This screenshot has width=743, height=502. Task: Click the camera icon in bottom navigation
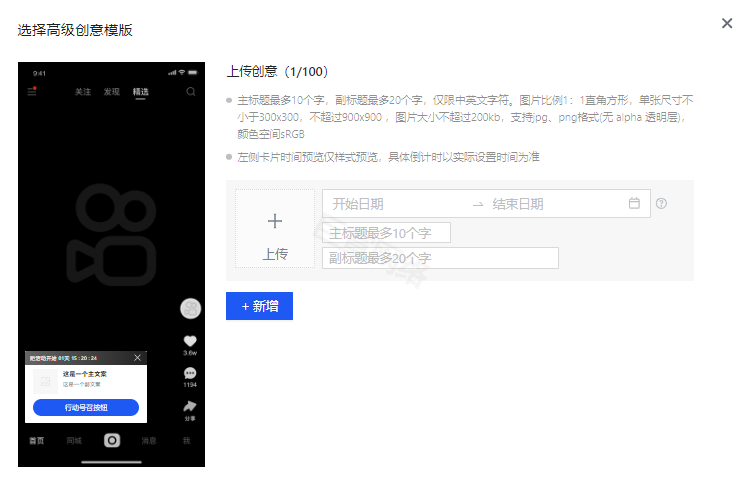[x=112, y=440]
